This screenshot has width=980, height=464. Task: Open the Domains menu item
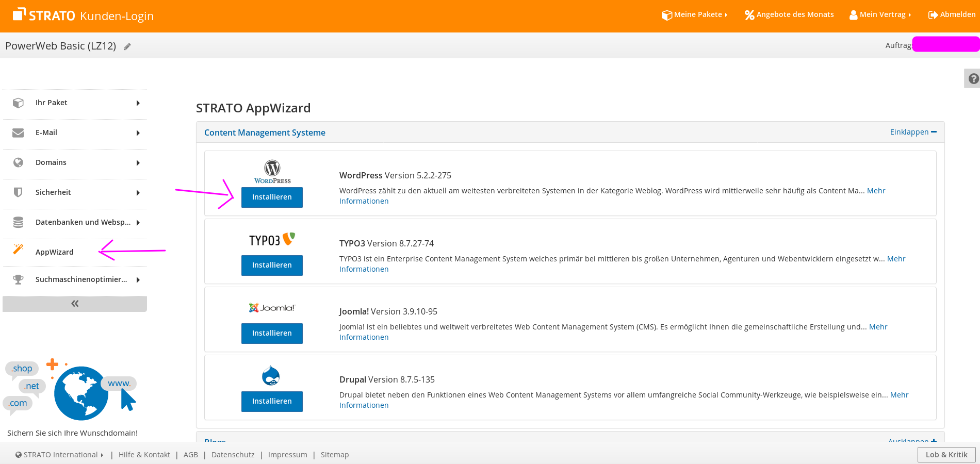75,163
